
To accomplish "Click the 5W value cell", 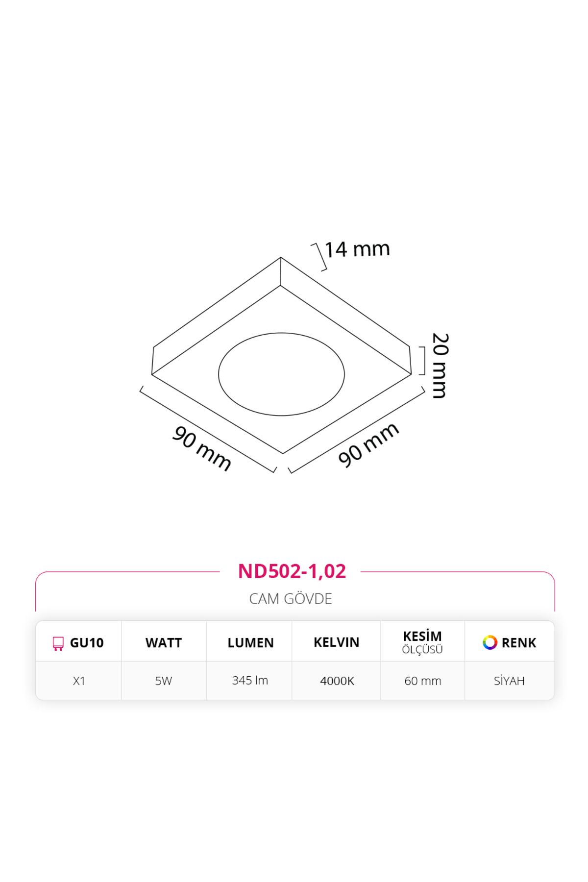I will click(x=164, y=681).
